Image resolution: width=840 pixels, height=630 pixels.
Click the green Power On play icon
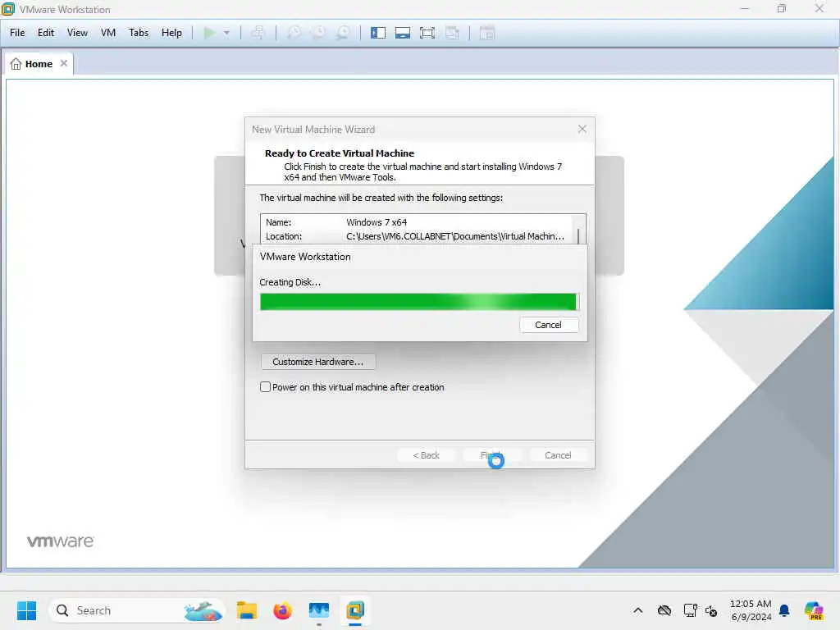[x=209, y=33]
